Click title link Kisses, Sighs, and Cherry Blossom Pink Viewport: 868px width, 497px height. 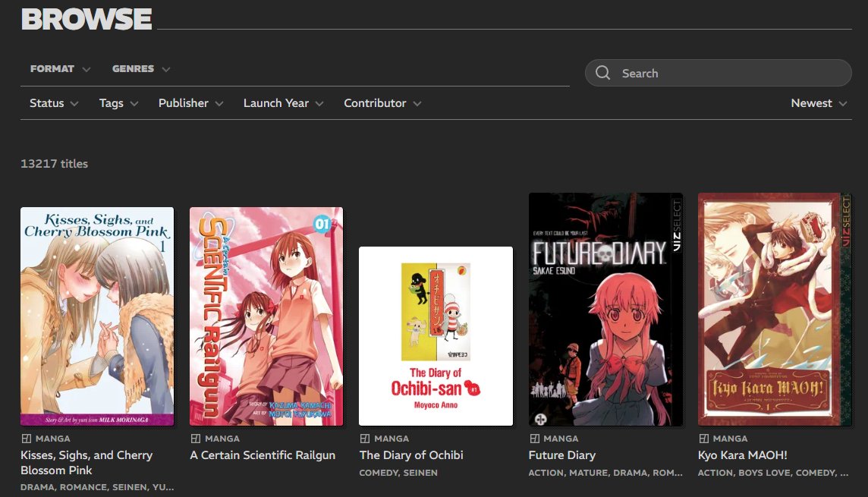(86, 462)
